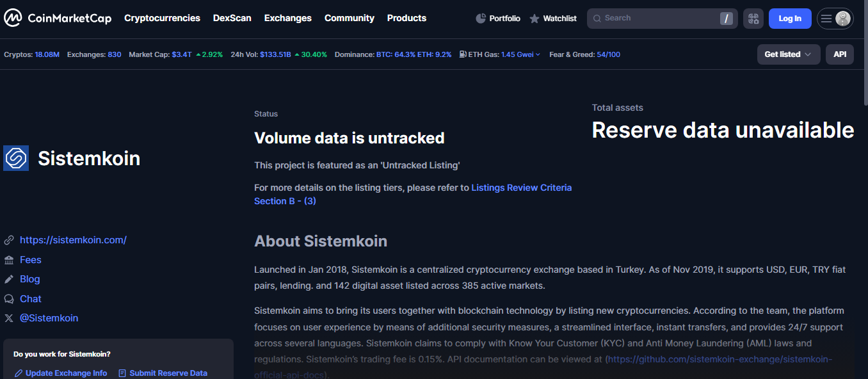
Task: Open the Exchanges menu
Action: [288, 18]
